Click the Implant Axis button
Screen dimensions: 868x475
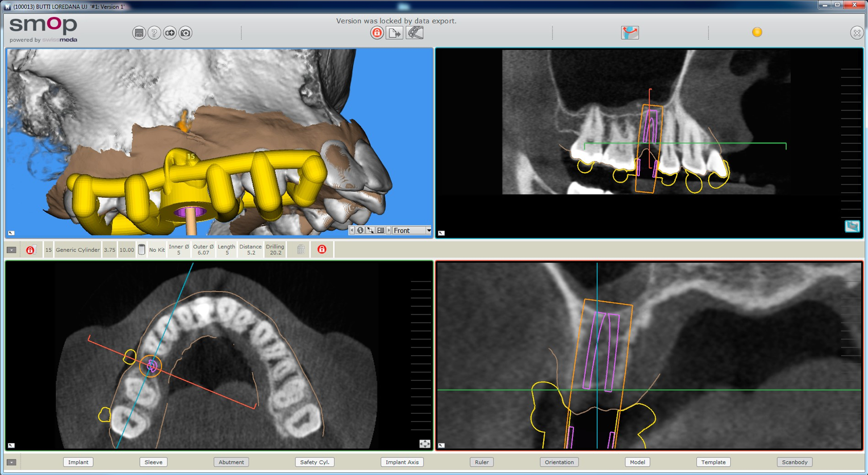tap(402, 462)
